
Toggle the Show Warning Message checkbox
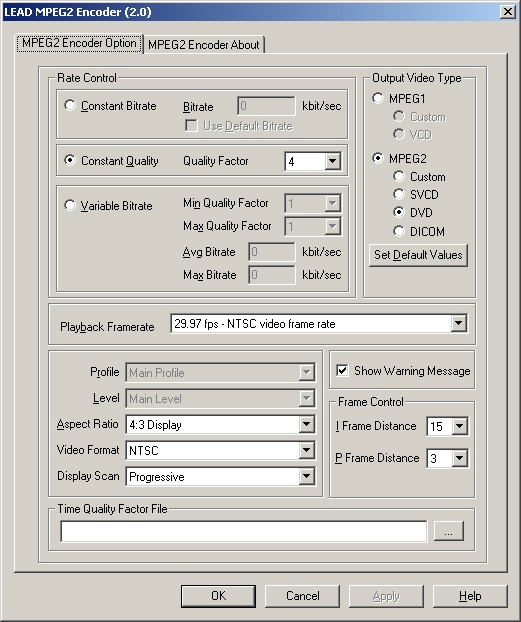tap(342, 371)
